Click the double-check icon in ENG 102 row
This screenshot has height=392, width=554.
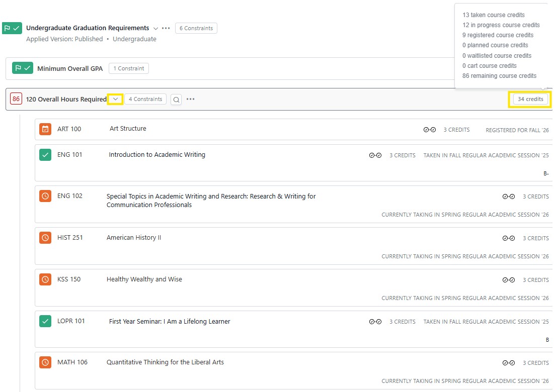[x=508, y=197]
